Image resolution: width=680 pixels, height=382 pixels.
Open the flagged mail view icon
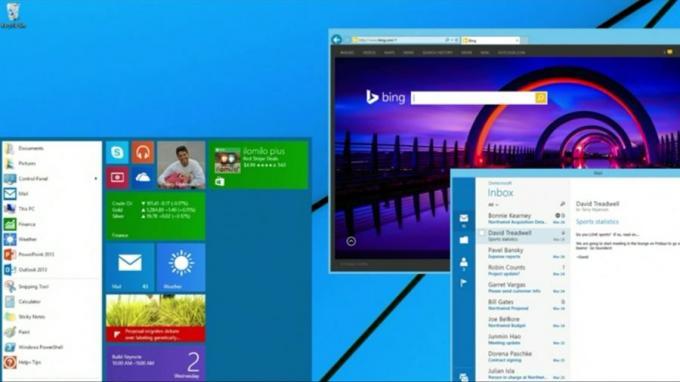point(463,283)
